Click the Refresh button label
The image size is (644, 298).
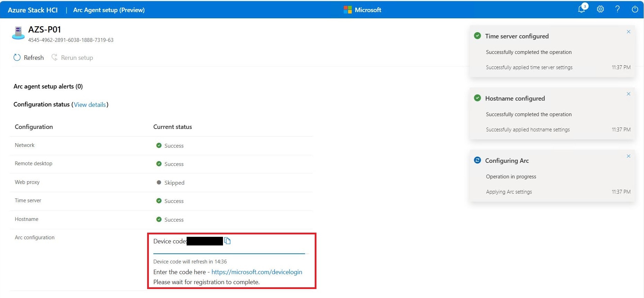[x=34, y=58]
